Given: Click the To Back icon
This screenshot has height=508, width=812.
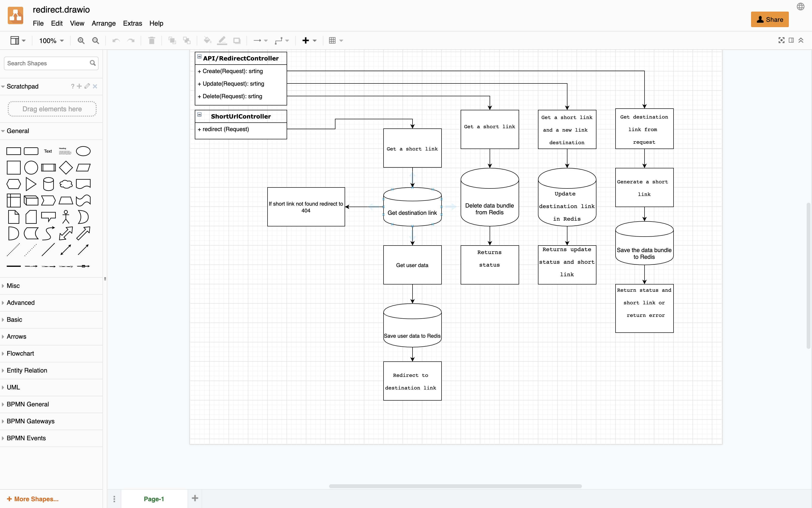Looking at the screenshot, I should point(187,41).
